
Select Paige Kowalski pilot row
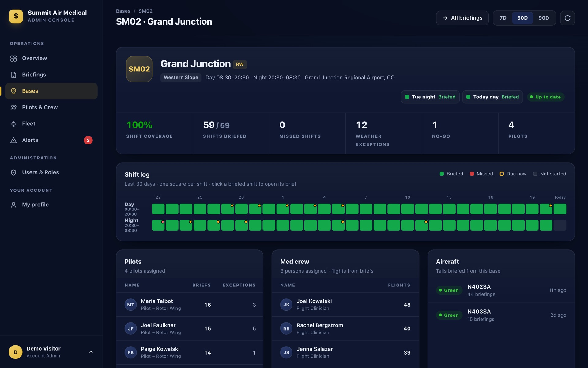click(x=190, y=352)
